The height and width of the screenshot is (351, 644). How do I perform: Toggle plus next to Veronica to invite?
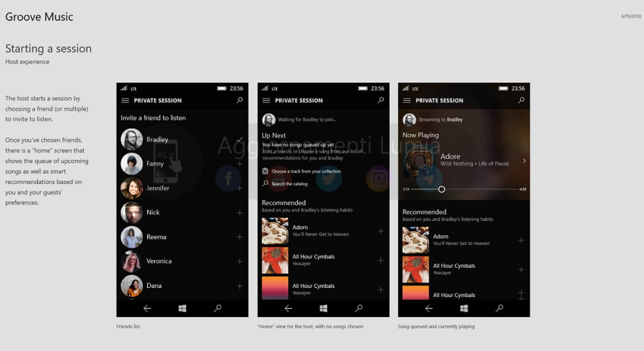[240, 261]
